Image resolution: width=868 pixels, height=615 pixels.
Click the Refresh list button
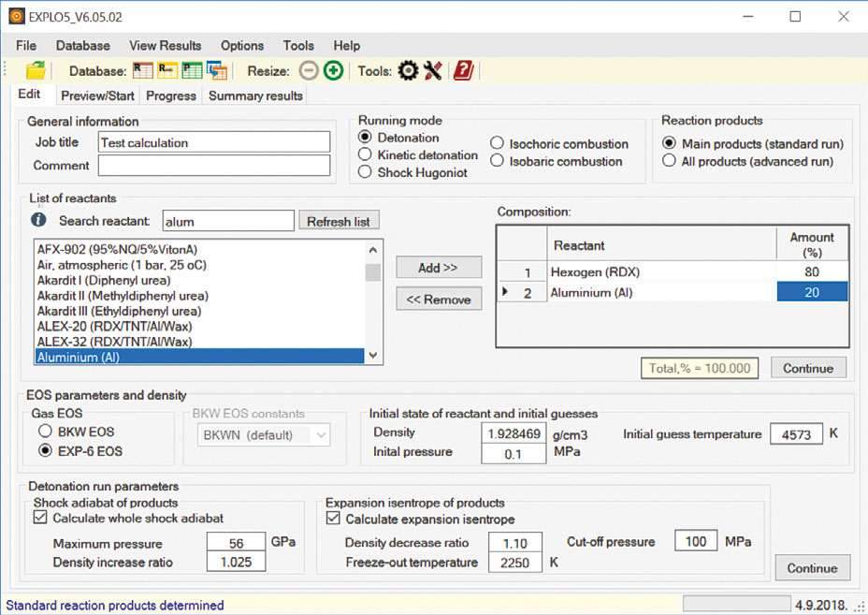(x=339, y=222)
